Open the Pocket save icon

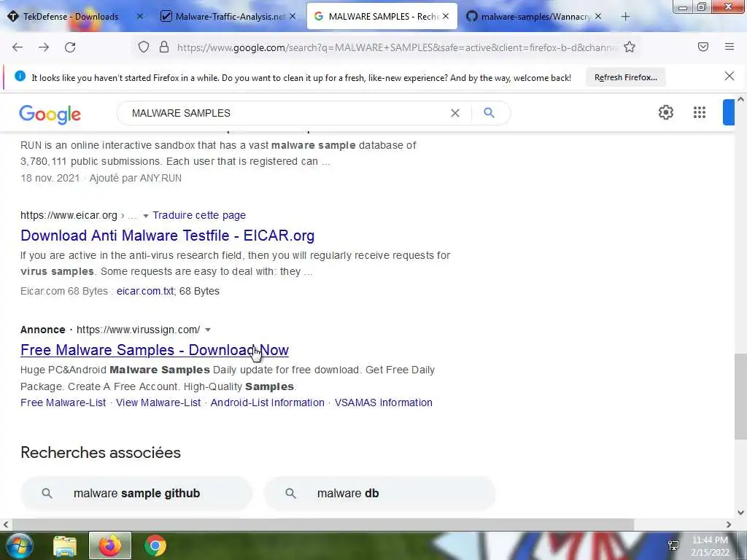coord(703,47)
